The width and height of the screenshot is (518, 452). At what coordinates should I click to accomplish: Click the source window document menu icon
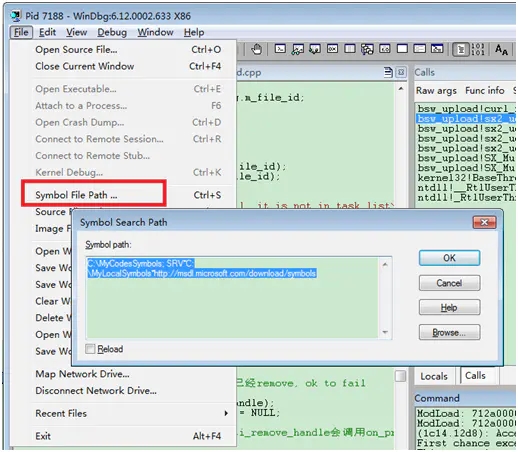[x=388, y=72]
